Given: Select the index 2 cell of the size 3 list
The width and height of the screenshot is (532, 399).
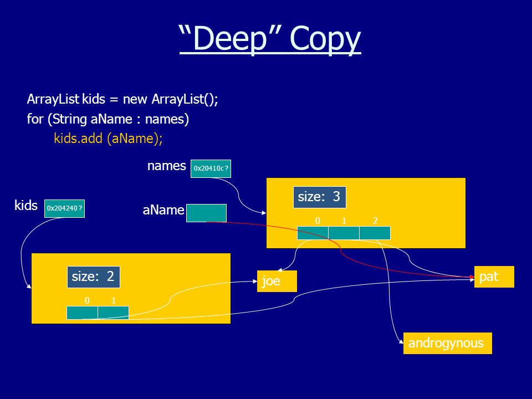Looking at the screenshot, I should [375, 233].
